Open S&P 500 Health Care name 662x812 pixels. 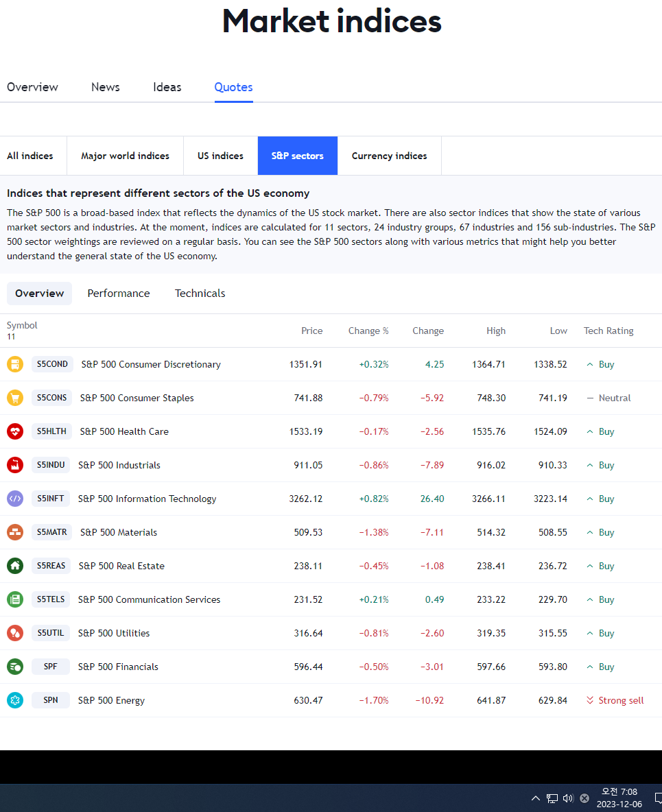[x=124, y=431]
